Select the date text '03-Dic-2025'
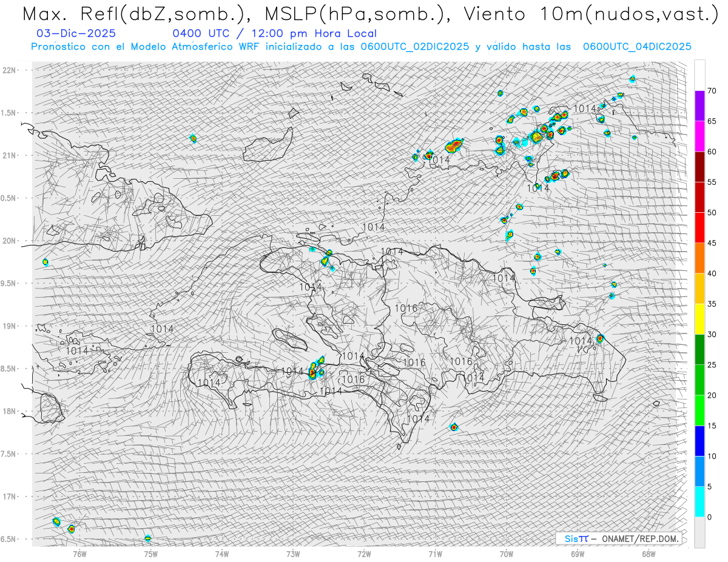728x562 pixels. click(76, 34)
